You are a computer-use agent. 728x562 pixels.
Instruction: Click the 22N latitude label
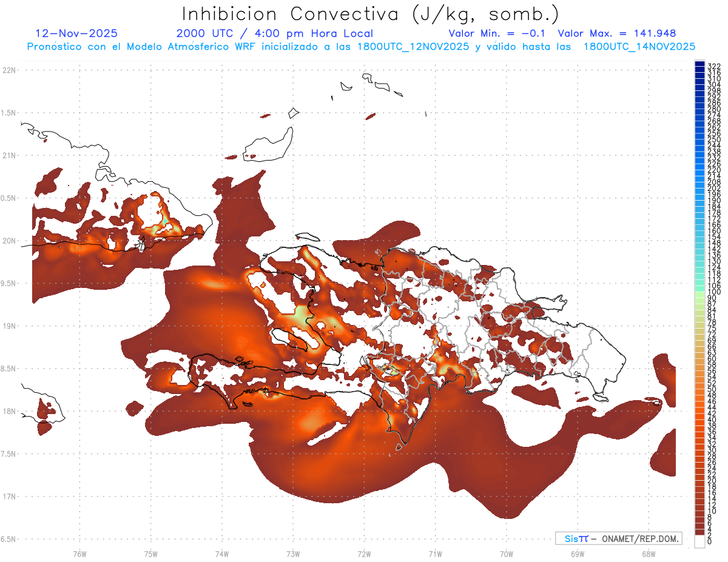tap(10, 70)
